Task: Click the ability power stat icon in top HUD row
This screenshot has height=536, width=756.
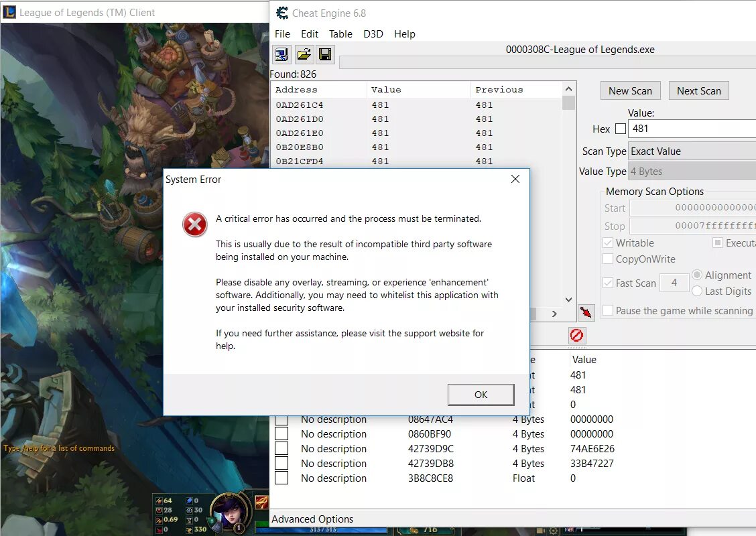Action: [x=189, y=500]
